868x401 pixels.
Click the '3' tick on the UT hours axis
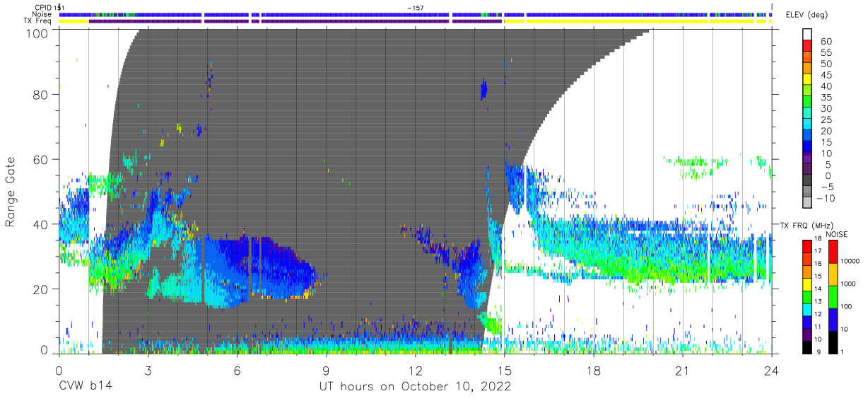pyautogui.click(x=148, y=370)
